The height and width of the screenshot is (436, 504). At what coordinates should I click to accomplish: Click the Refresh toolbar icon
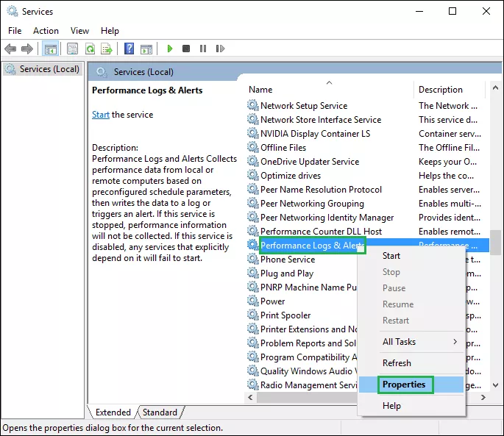(90, 49)
